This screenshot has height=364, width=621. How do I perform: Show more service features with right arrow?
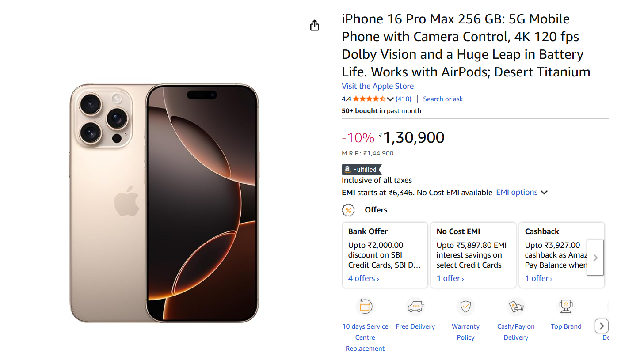(x=602, y=326)
